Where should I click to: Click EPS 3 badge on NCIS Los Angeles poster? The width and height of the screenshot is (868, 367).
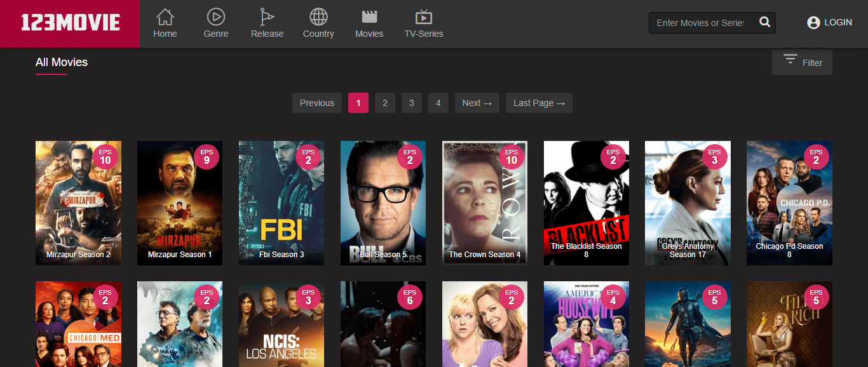[308, 297]
